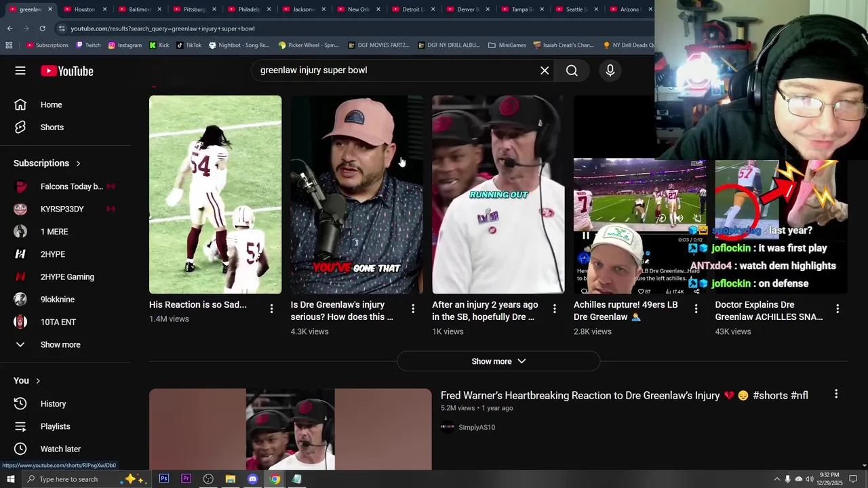Switch to the Detroit browser tab

(413, 9)
